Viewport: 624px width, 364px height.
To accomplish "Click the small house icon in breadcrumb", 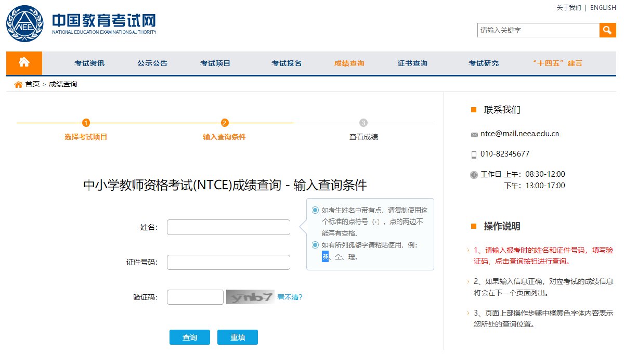I will [18, 84].
